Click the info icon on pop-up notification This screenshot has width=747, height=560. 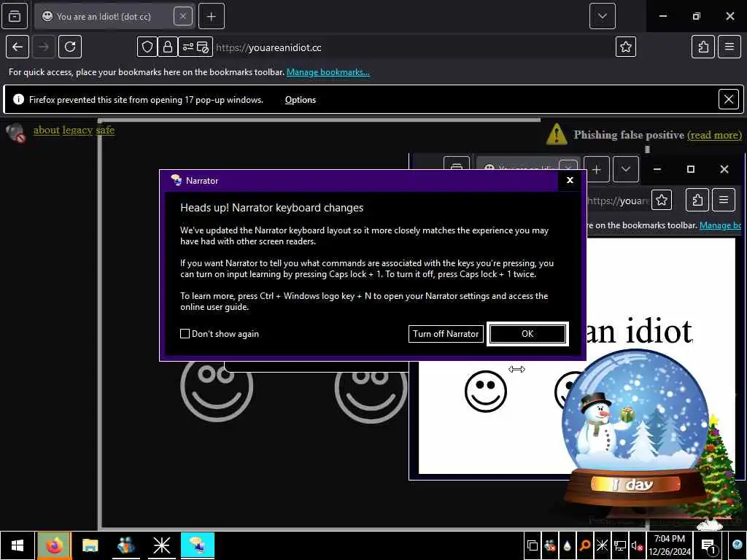(x=18, y=99)
